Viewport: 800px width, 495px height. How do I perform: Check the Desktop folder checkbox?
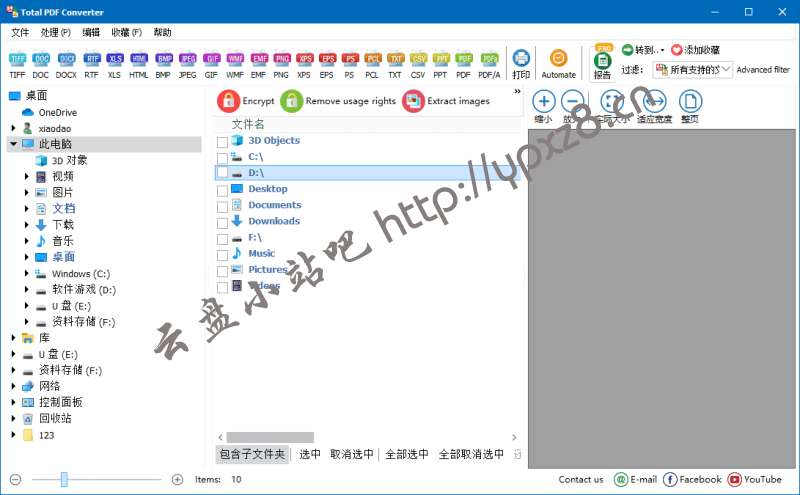click(222, 190)
